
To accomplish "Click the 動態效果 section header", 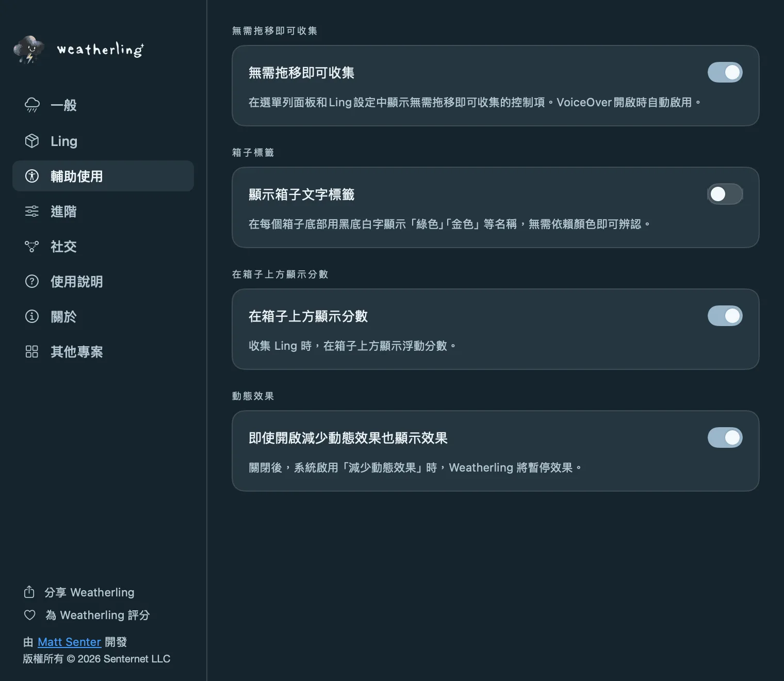I will [253, 396].
